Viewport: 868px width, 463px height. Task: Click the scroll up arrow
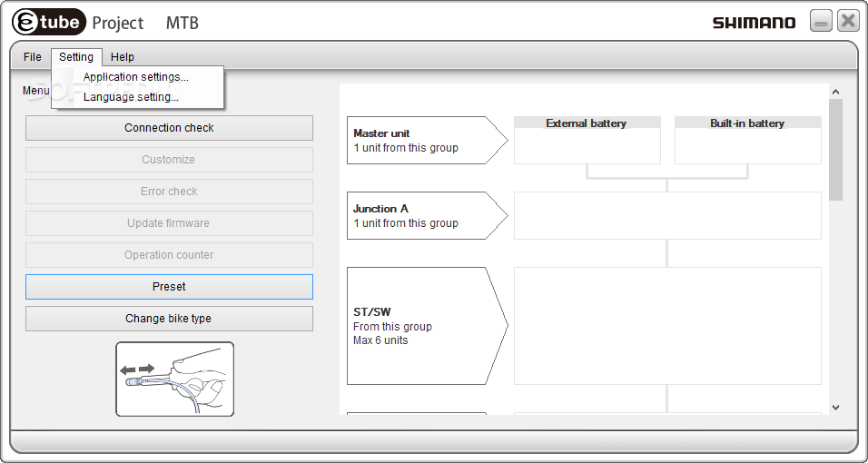pyautogui.click(x=836, y=92)
